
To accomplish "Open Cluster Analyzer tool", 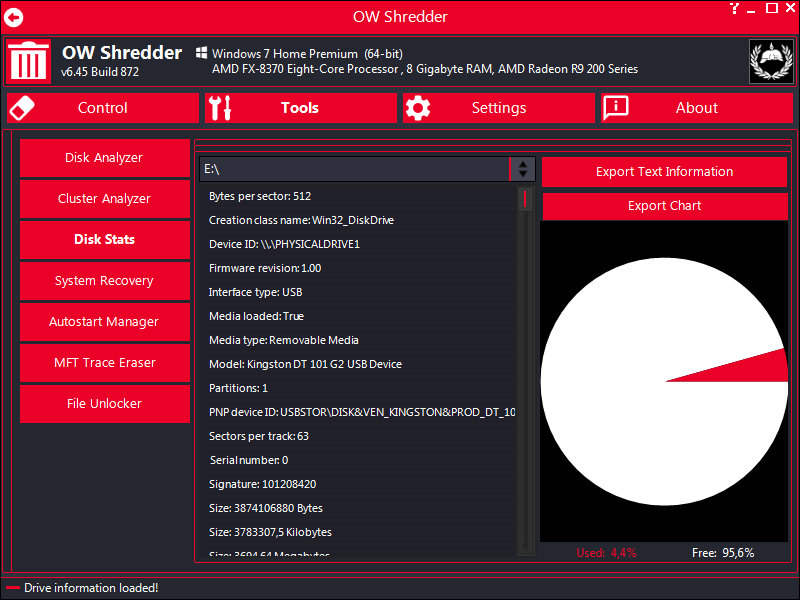I will pos(105,198).
